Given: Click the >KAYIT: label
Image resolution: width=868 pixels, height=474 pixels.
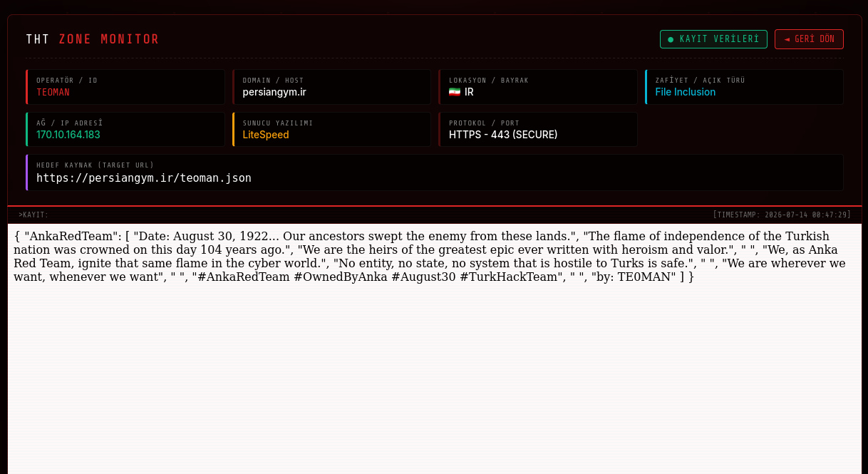Looking at the screenshot, I should click(33, 215).
